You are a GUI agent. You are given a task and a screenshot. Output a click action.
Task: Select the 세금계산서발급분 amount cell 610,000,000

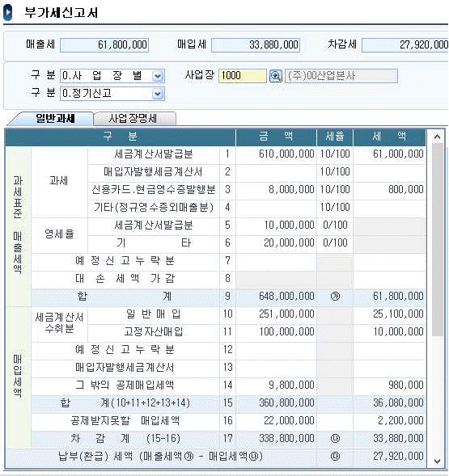click(276, 154)
